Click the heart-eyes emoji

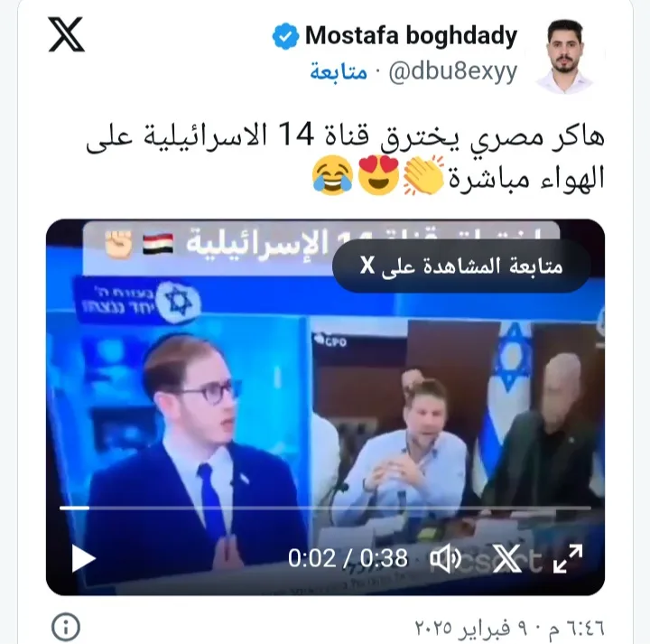[x=378, y=176]
